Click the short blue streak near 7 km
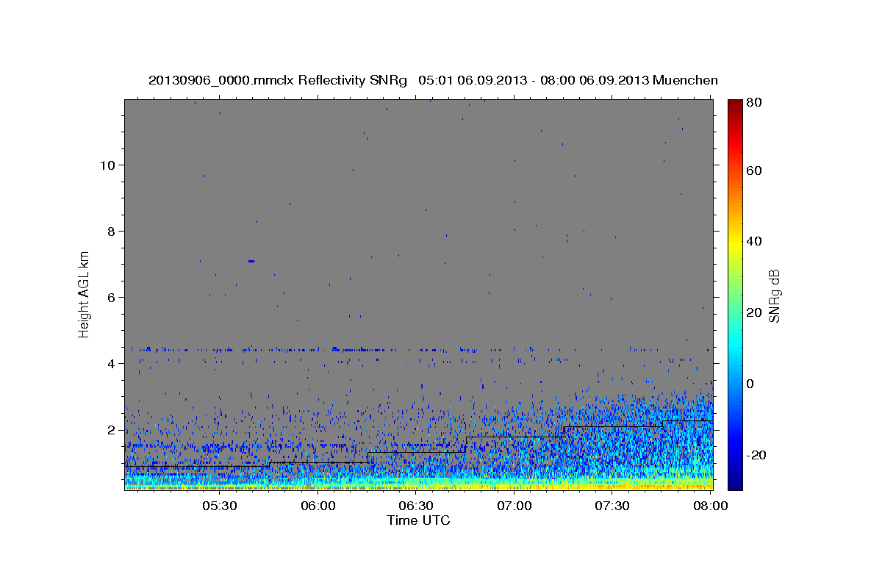This screenshot has width=882, height=588. (251, 261)
